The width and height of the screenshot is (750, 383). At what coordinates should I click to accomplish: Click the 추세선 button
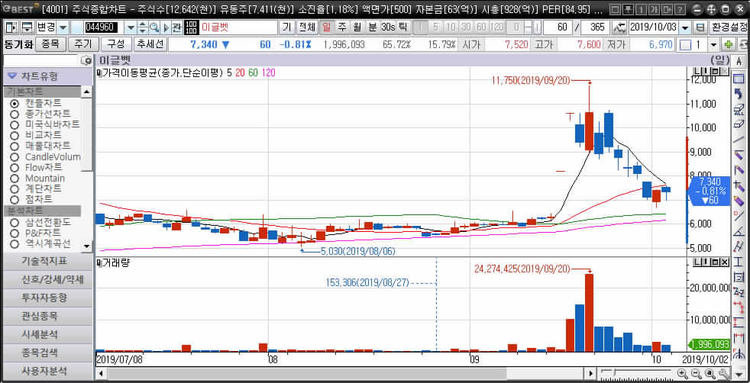pyautogui.click(x=150, y=44)
